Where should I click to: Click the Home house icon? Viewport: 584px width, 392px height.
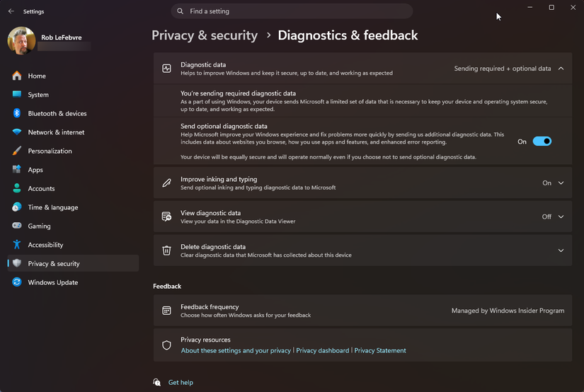pyautogui.click(x=17, y=76)
